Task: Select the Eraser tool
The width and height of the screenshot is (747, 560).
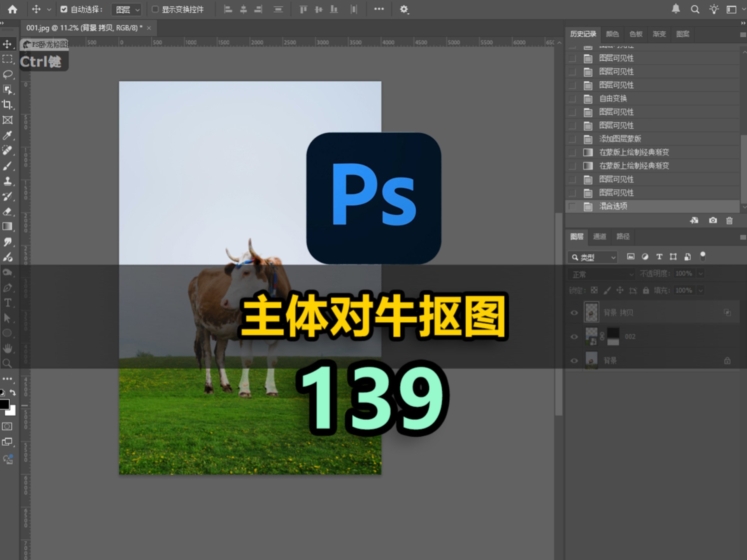Action: (7, 212)
